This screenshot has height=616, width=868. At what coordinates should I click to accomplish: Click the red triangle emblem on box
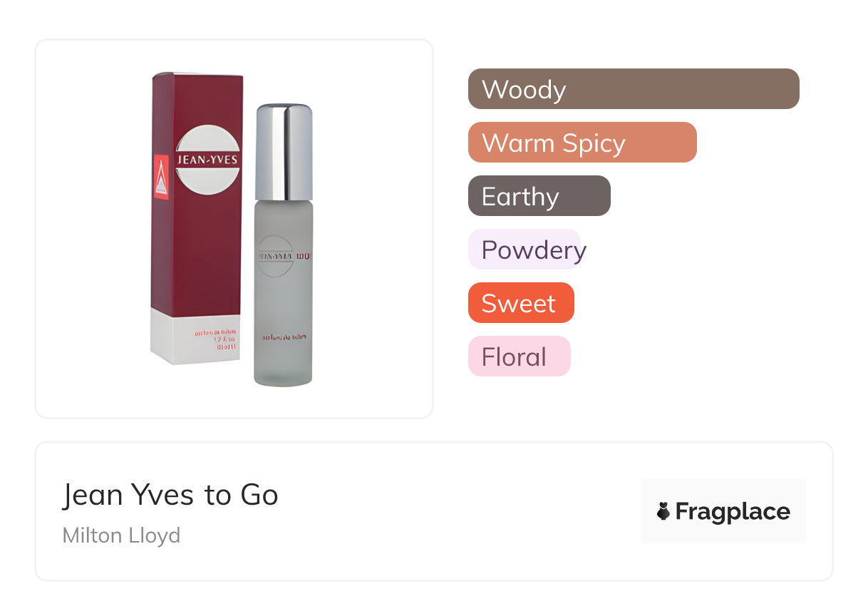[x=162, y=175]
